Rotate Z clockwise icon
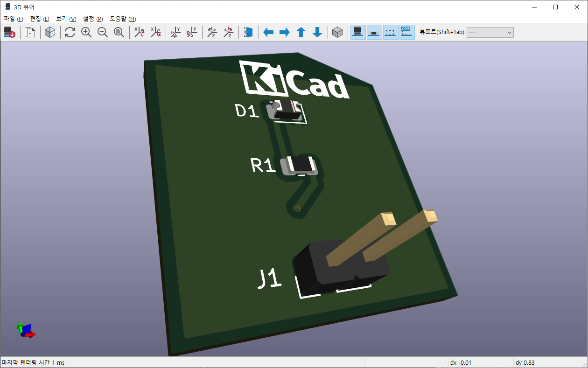 tap(212, 32)
